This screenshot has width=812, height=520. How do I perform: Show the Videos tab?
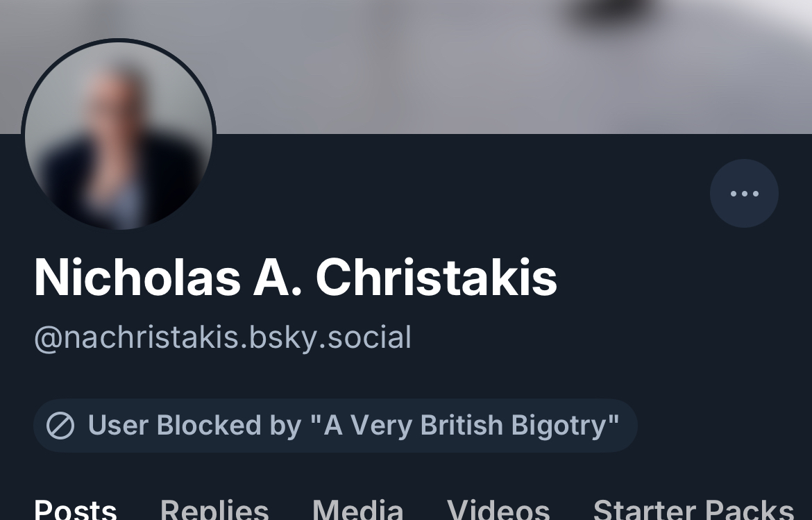point(498,510)
